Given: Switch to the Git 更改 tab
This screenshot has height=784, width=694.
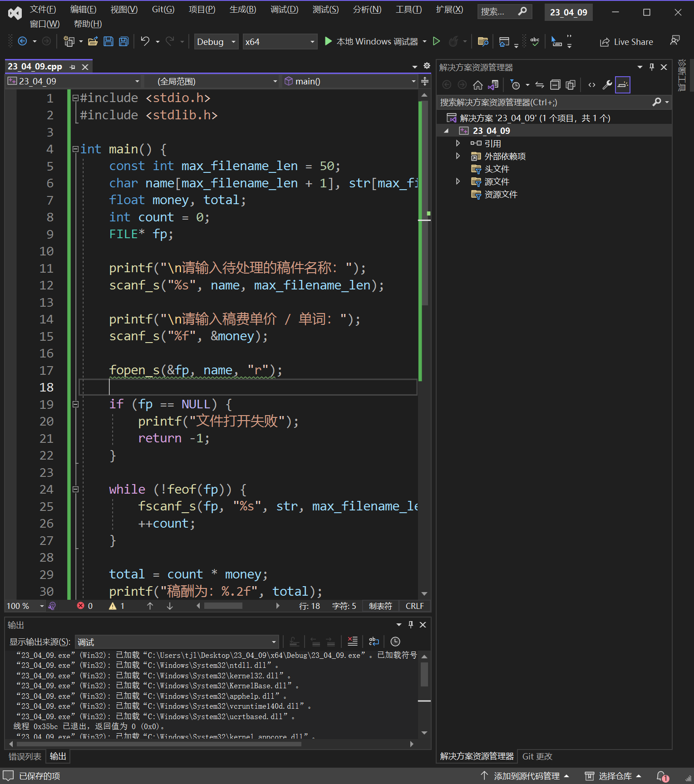Looking at the screenshot, I should 537,756.
